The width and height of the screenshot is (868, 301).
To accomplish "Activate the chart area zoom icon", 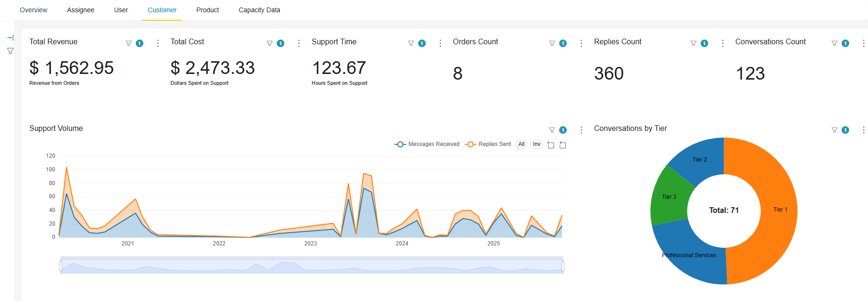I will pyautogui.click(x=551, y=145).
